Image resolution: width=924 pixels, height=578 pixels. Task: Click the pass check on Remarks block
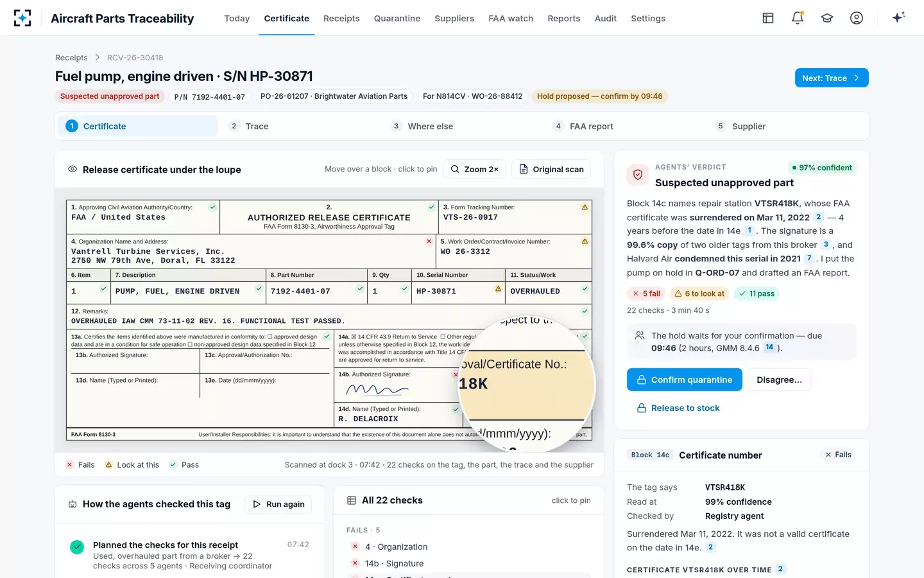click(585, 311)
